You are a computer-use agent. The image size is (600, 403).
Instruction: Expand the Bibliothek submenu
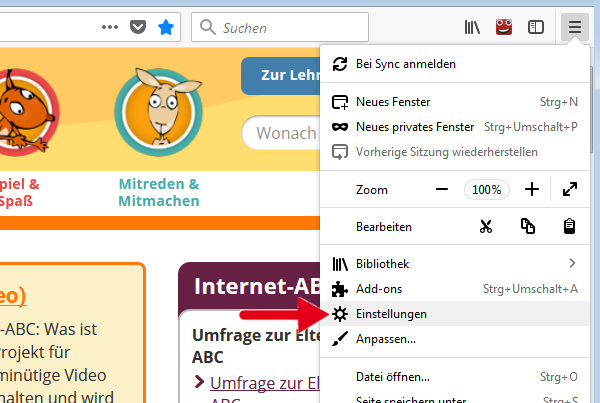click(572, 264)
